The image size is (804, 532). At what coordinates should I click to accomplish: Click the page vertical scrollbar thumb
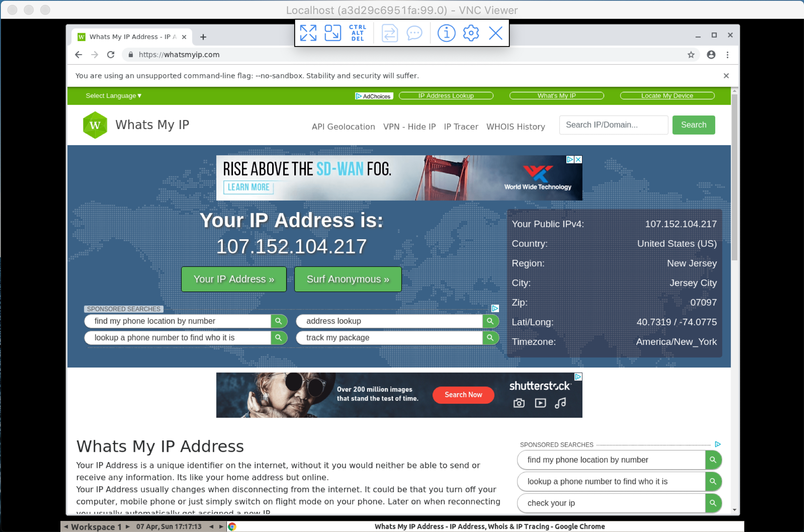tap(735, 177)
